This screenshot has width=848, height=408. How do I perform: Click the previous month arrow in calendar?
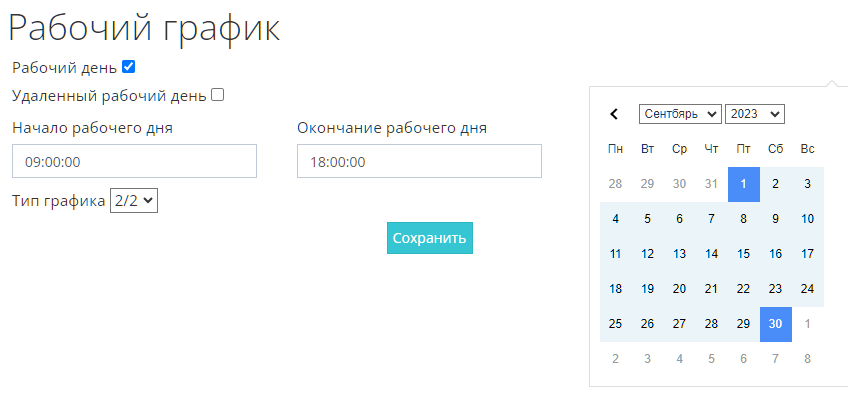615,114
